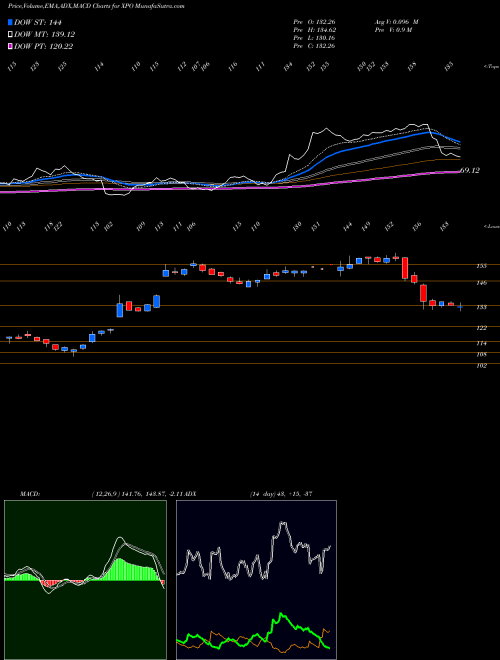Viewport: 500px width, 660px height.
Task: Click the last candlestick at 133 level
Action: coord(460,306)
